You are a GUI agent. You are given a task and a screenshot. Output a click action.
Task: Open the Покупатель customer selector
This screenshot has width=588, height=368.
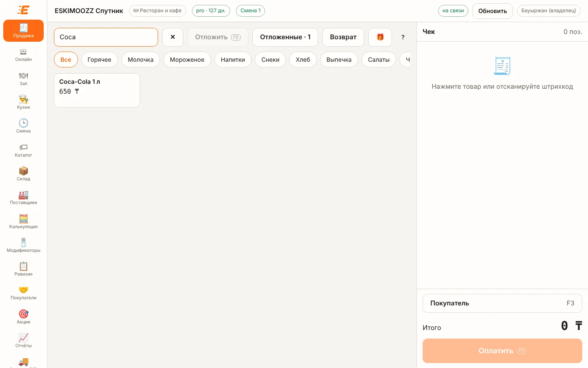pyautogui.click(x=502, y=303)
